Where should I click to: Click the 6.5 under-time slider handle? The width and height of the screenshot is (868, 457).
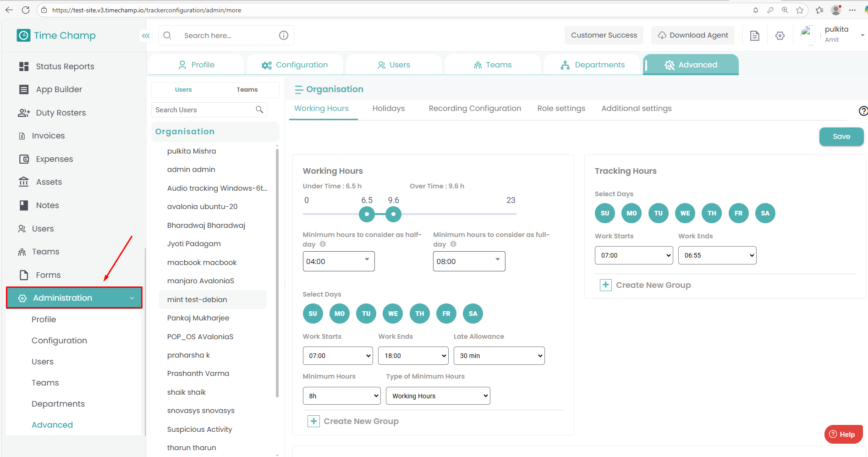click(x=367, y=214)
